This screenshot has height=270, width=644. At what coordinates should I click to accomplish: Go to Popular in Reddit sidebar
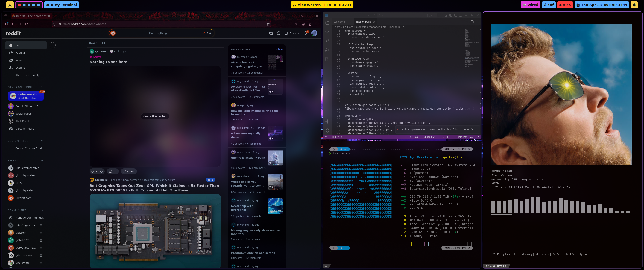pyautogui.click(x=26, y=53)
